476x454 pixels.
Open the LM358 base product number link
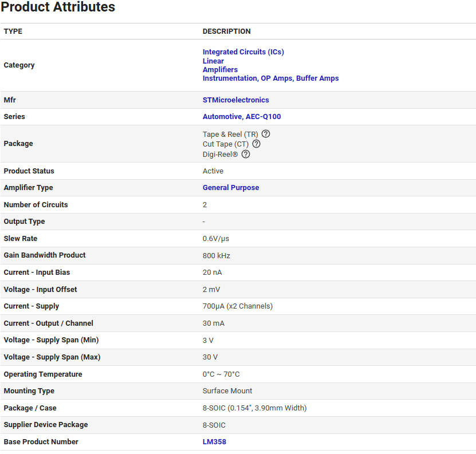point(215,442)
